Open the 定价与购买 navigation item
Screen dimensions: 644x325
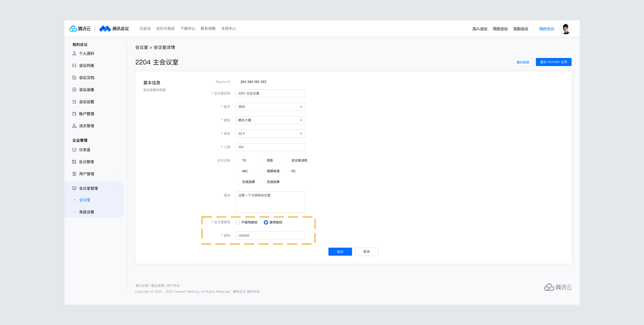pos(165,29)
